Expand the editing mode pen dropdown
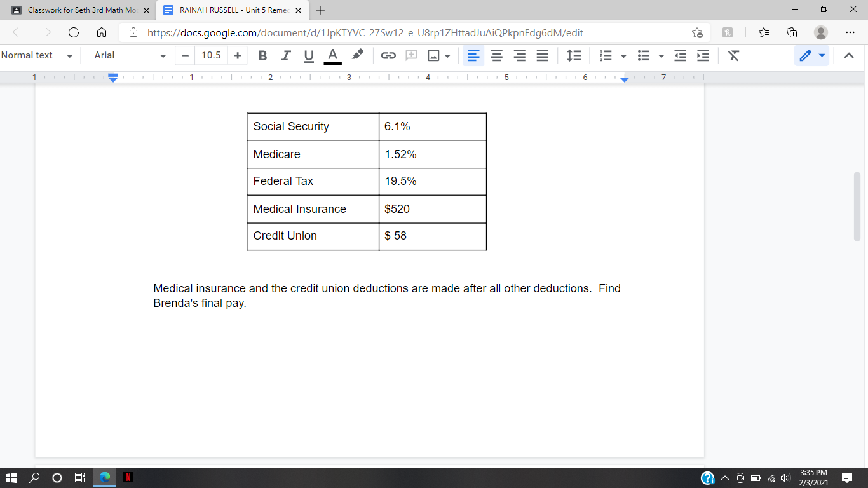Screen dimensions: 868x488 [822, 56]
